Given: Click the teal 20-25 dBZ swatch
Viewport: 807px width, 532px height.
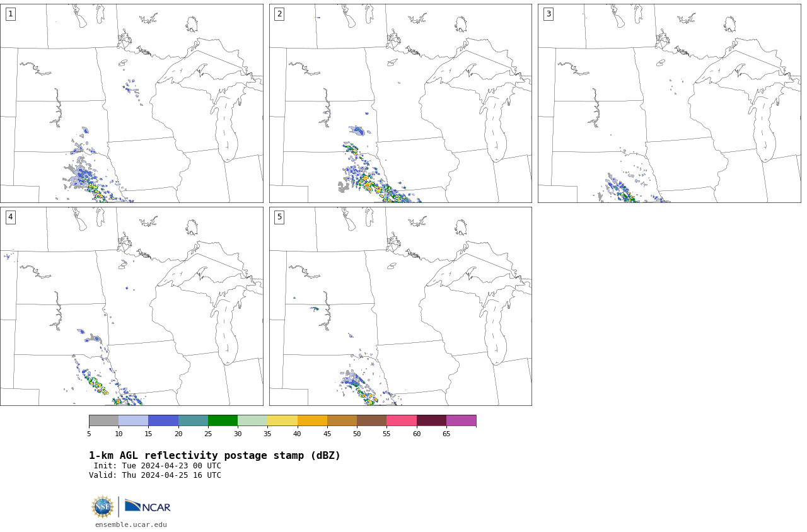Looking at the screenshot, I should (x=193, y=420).
